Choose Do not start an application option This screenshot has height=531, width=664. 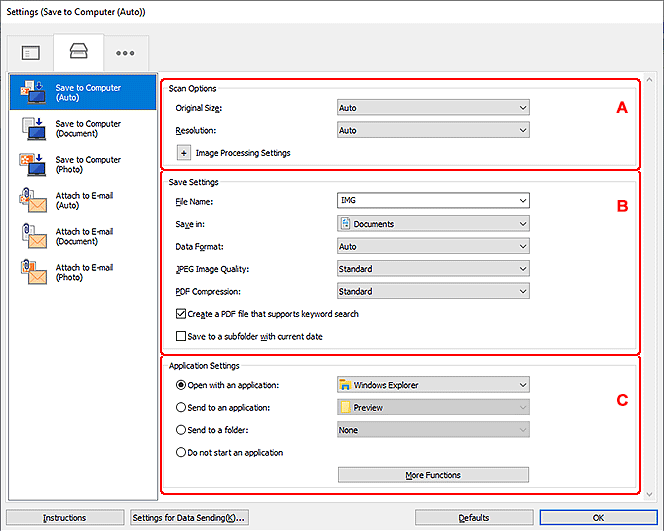pos(181,453)
